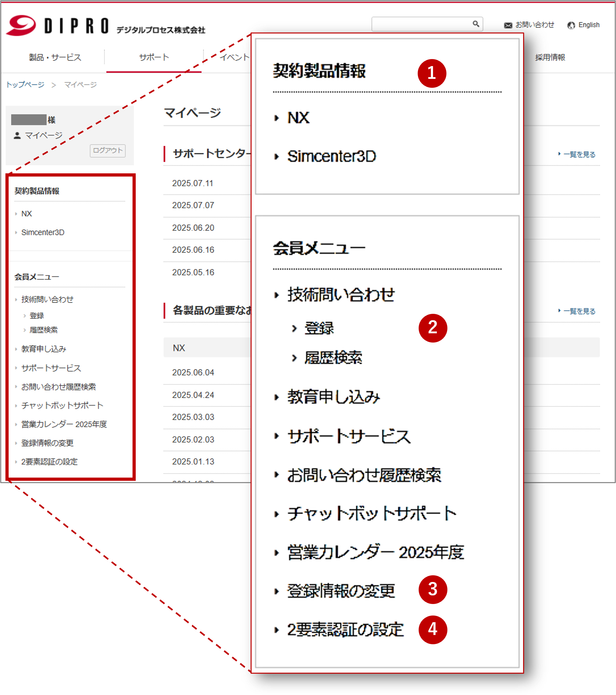Screen dimensions: 616x695
Task: Open お問い合わせ履歴検索 in the enlarged callout panel
Action: 364,475
